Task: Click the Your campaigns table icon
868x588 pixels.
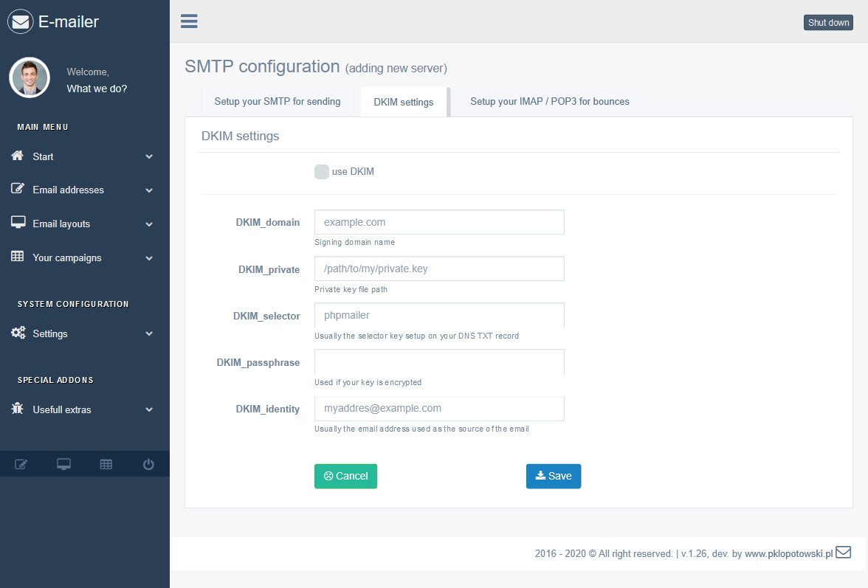Action: [17, 256]
